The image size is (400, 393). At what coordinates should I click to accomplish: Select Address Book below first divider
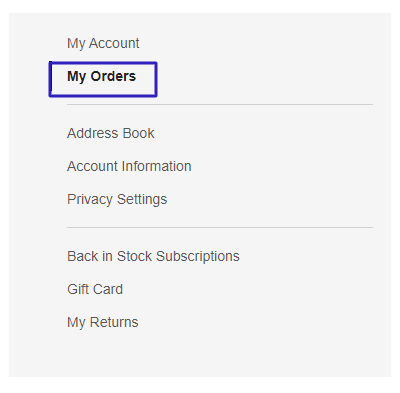tap(111, 133)
